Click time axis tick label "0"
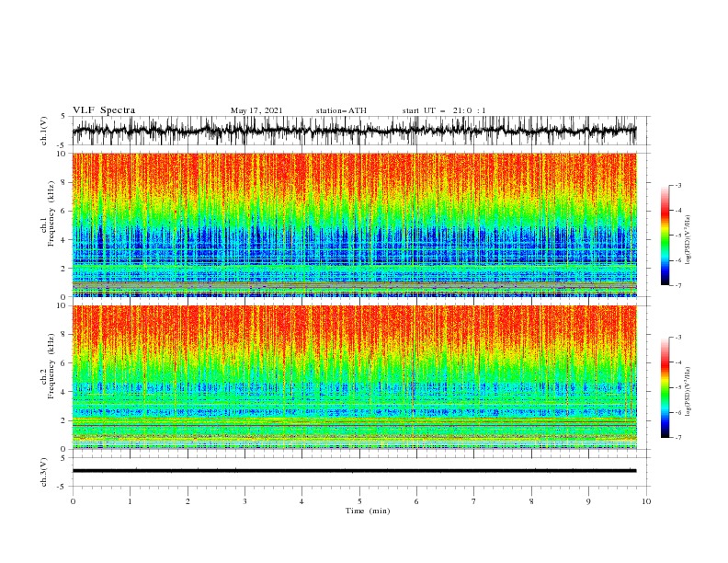 point(73,501)
